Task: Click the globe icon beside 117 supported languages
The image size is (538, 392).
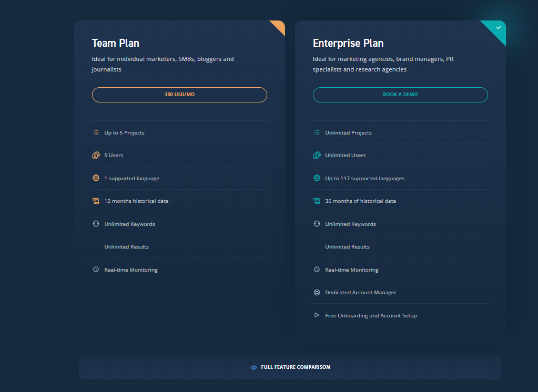Action: tap(317, 178)
